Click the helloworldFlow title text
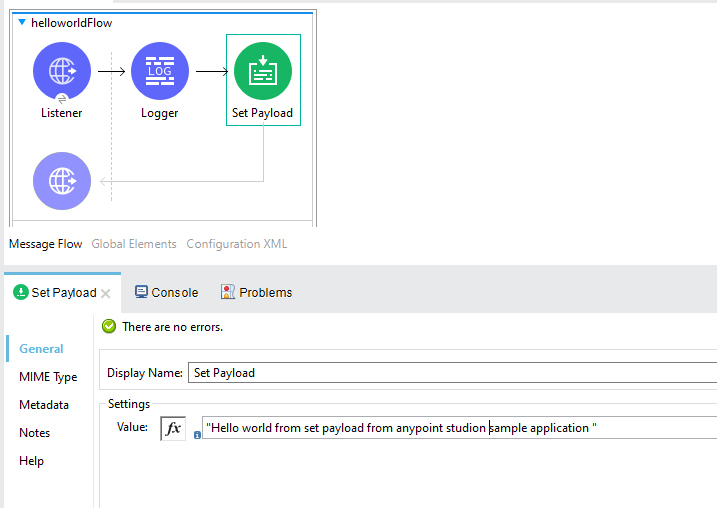The image size is (717, 508). (71, 23)
